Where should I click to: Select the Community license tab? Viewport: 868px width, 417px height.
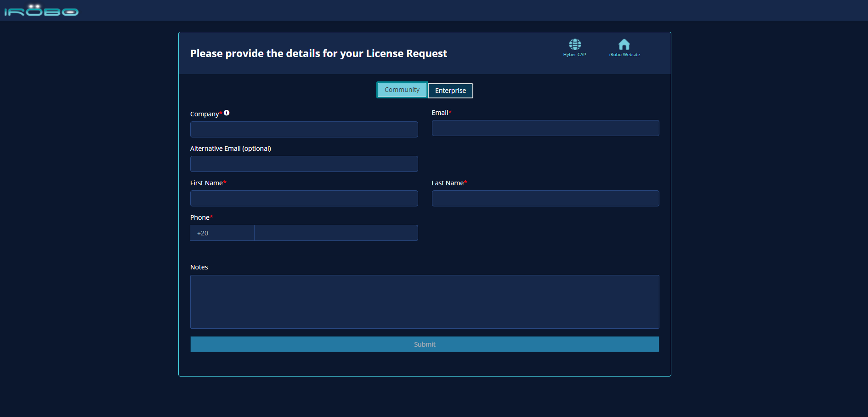[x=402, y=90]
